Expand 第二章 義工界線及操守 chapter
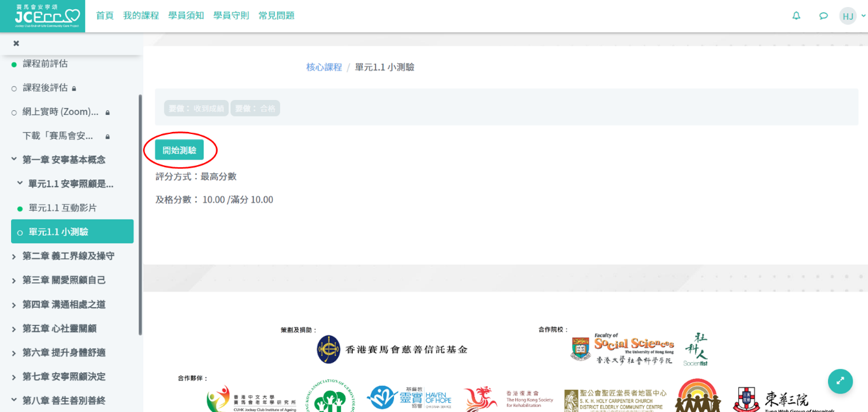The width and height of the screenshot is (868, 412). pos(68,256)
